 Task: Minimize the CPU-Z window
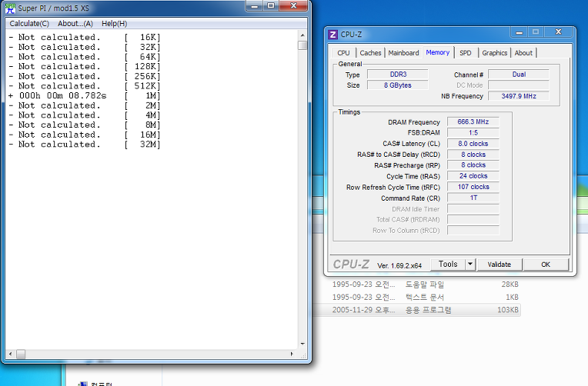(x=519, y=32)
